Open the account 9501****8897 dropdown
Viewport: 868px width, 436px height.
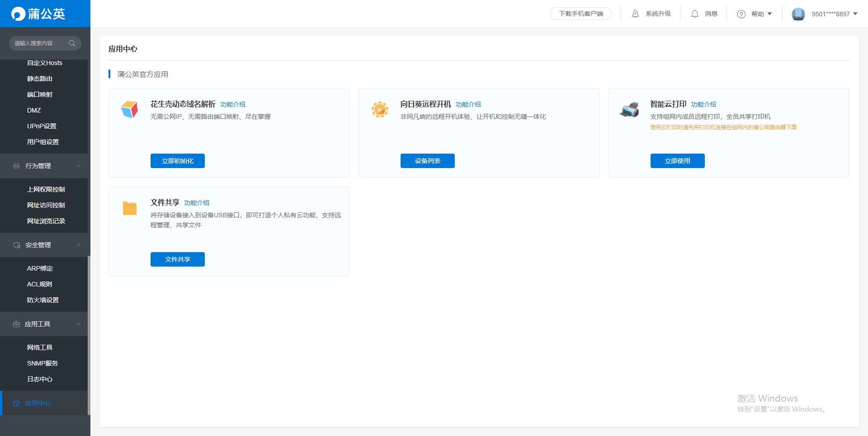tap(834, 14)
